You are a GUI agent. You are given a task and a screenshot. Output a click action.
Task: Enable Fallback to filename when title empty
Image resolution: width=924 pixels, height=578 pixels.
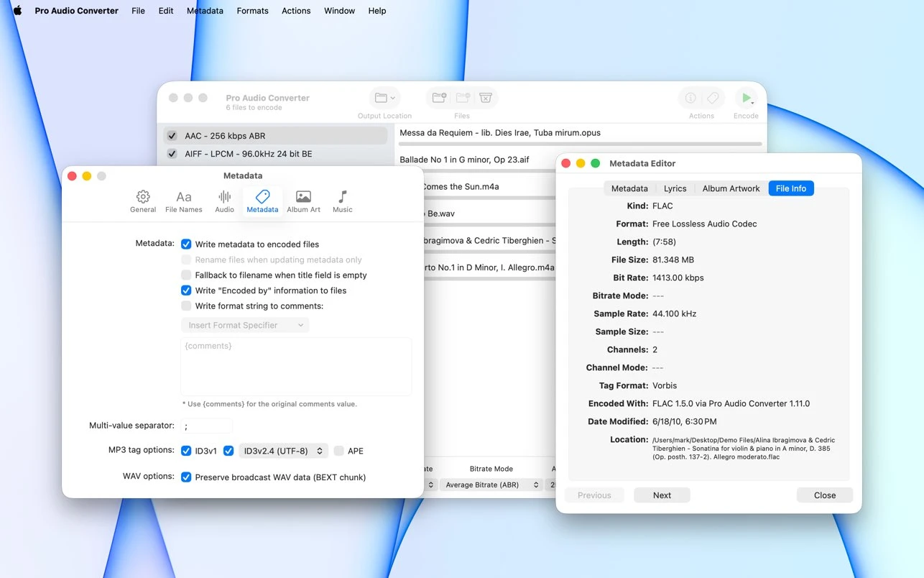tap(186, 275)
